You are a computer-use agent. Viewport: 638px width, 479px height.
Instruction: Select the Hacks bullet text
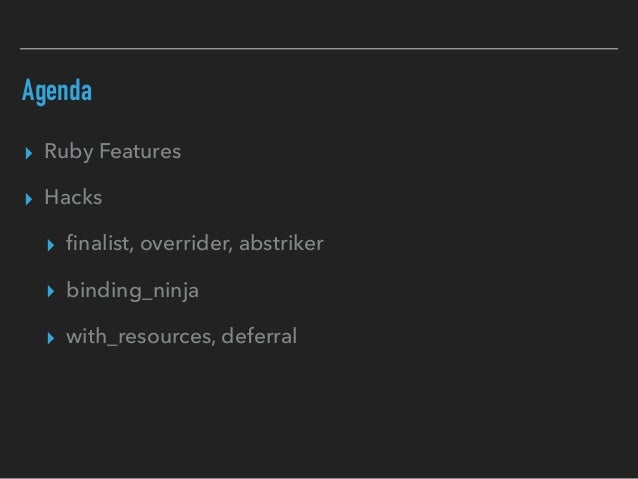coord(73,197)
